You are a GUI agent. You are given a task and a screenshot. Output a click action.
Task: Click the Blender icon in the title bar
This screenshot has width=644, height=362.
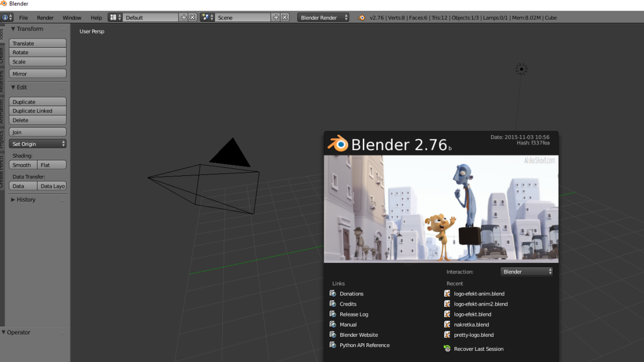4,3
